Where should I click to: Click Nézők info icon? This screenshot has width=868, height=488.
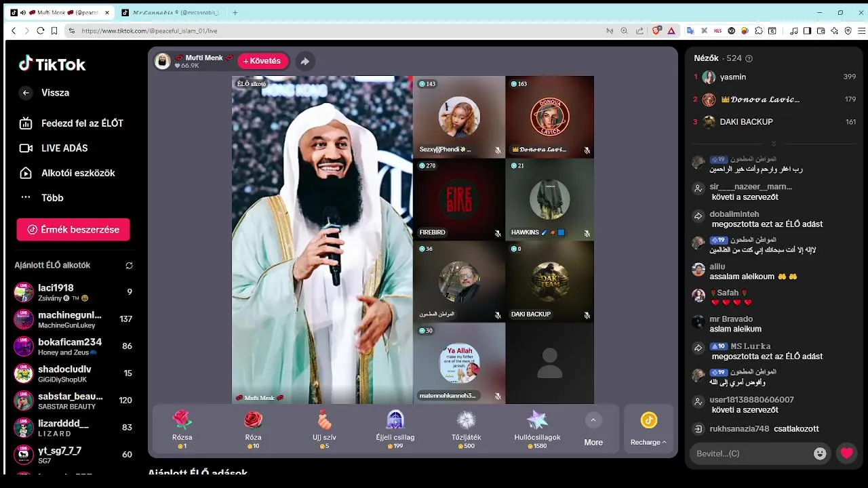749,59
